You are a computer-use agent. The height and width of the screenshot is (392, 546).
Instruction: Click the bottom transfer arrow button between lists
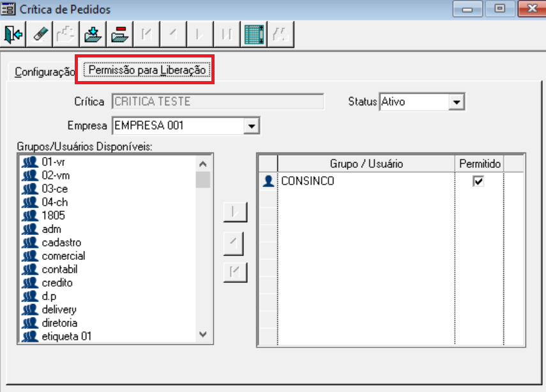point(235,272)
